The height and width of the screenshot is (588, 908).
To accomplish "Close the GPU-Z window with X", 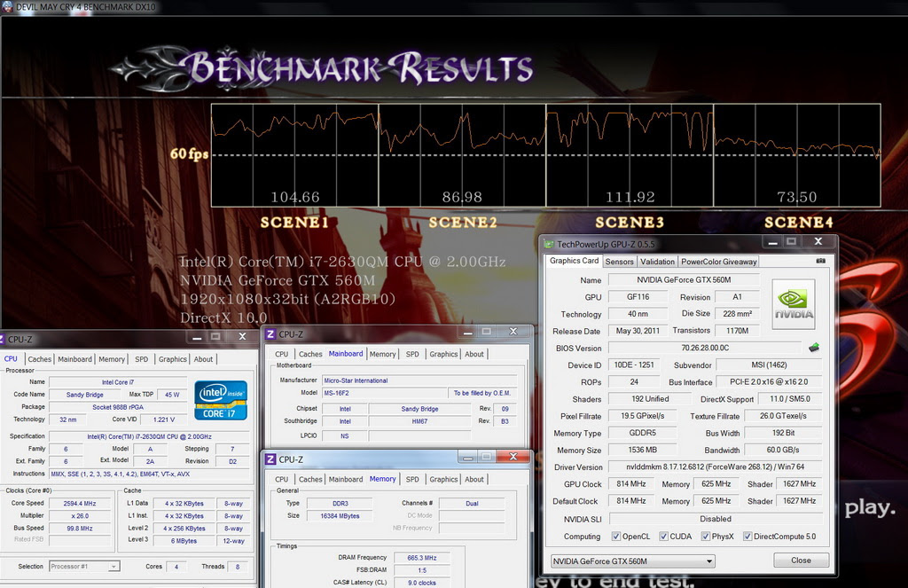I will 818,241.
